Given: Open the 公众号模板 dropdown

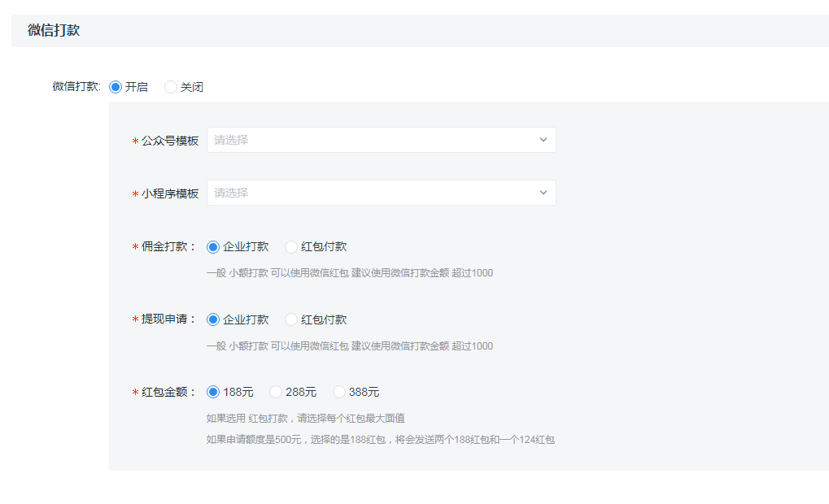Looking at the screenshot, I should [382, 140].
